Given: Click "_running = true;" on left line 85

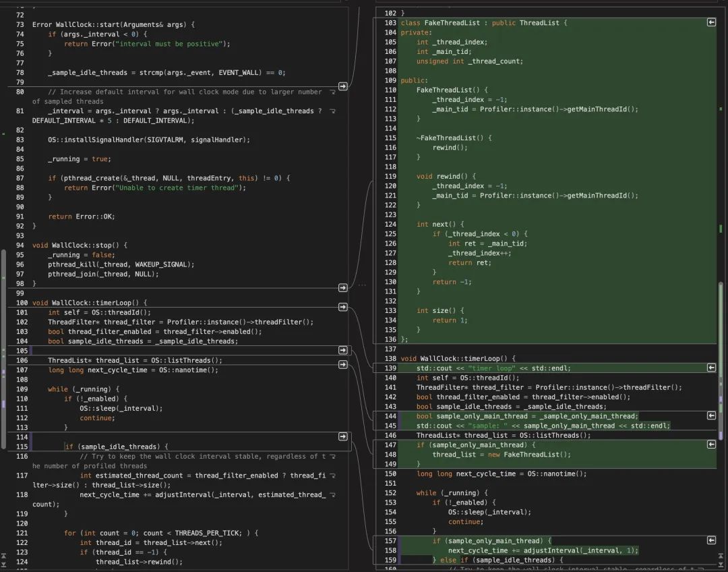Looking at the screenshot, I should [80, 159].
